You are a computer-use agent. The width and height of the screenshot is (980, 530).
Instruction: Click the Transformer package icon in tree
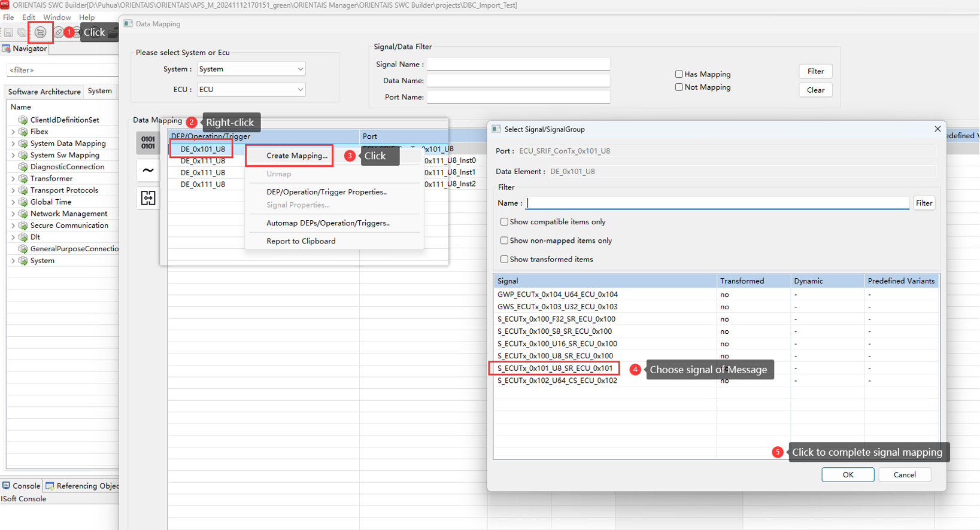(23, 178)
